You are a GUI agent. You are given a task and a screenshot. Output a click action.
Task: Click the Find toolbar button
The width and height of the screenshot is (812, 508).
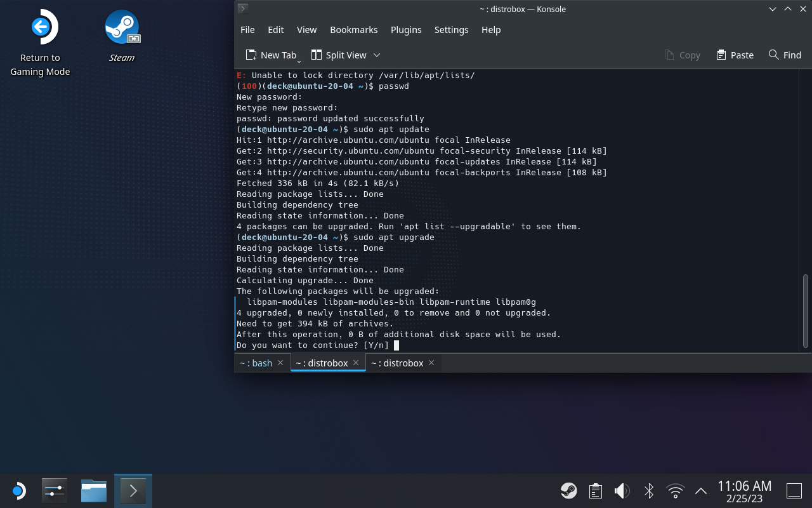(785, 55)
